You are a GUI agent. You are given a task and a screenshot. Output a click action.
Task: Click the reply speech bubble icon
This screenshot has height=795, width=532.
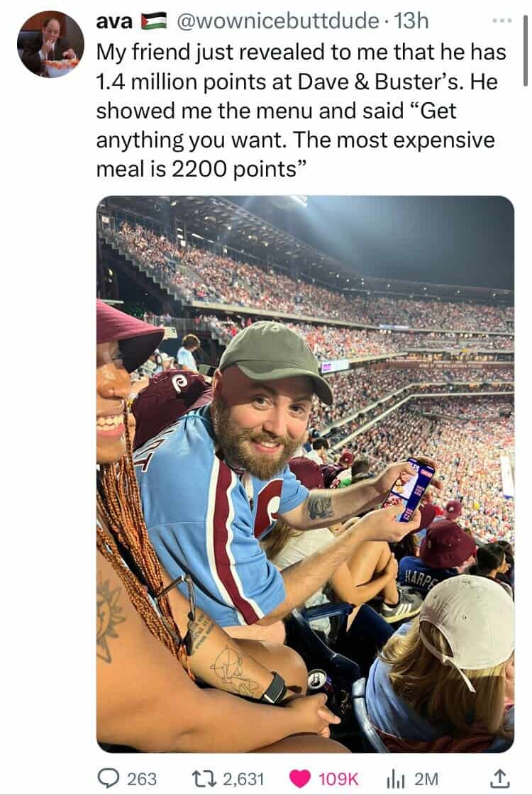click(108, 778)
